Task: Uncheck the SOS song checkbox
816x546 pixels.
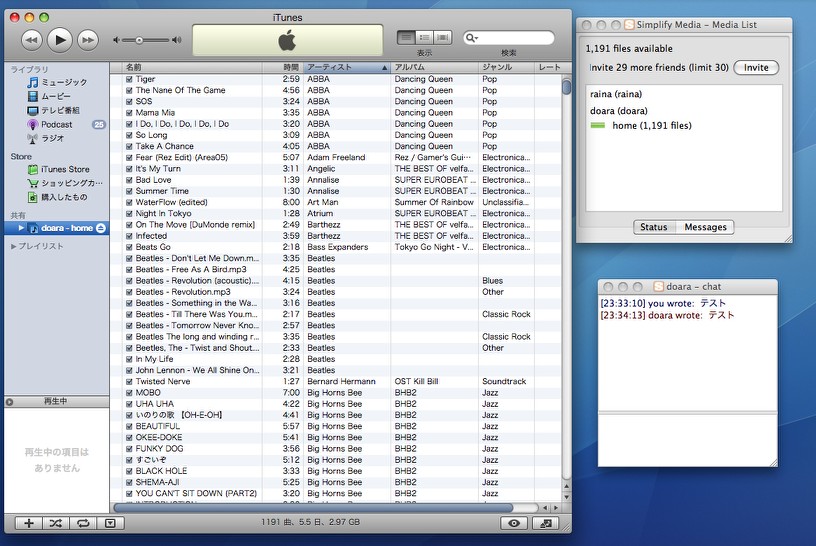Action: [x=129, y=101]
